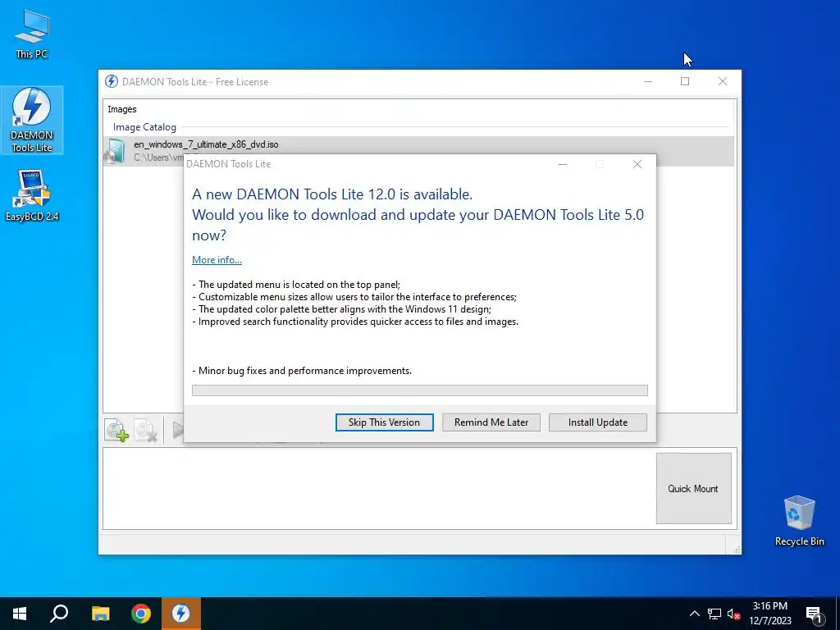This screenshot has height=630, width=840.
Task: Show hidden tray icons chevron
Action: (694, 614)
